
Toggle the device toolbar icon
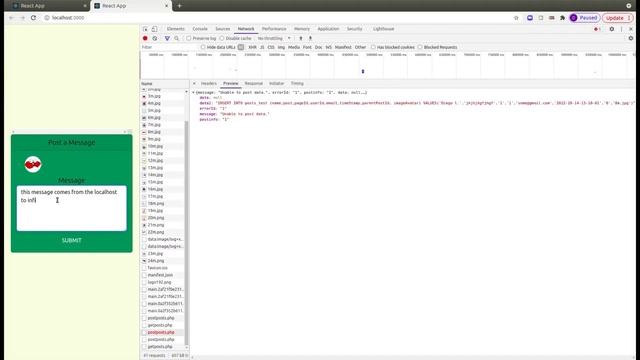[154, 29]
